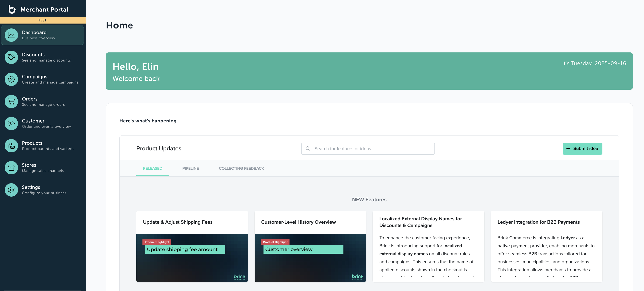Screen dimensions: 644x291
Task: Click the Customer people icon
Action: [x=11, y=123]
